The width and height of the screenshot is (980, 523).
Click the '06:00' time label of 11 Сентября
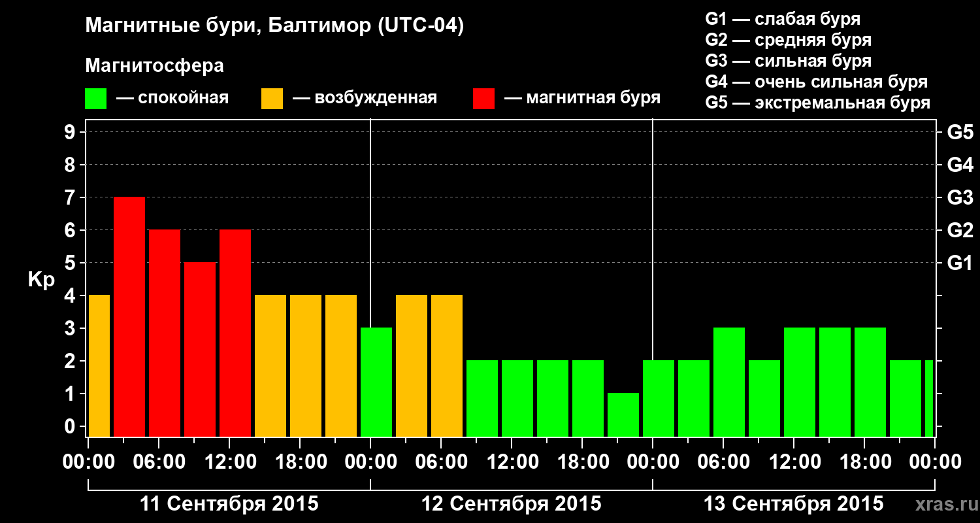pos(159,462)
